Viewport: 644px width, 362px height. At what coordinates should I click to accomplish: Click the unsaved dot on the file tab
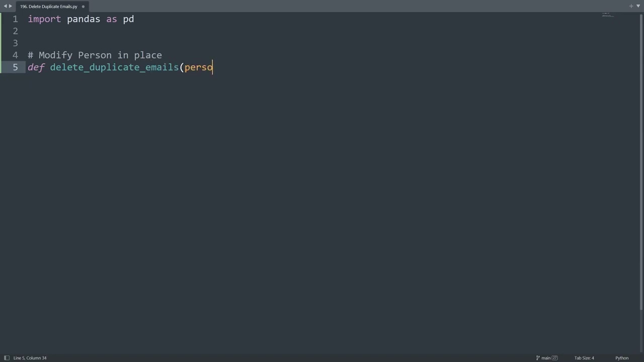click(83, 7)
